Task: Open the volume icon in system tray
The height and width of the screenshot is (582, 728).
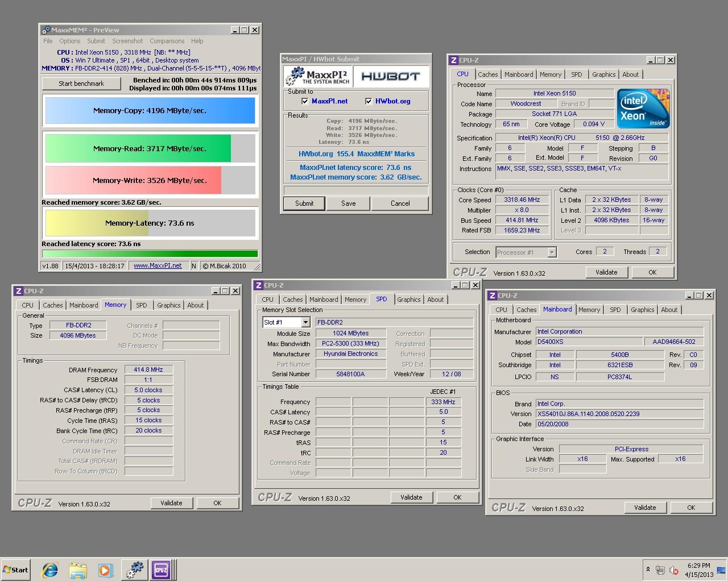Action: point(674,570)
